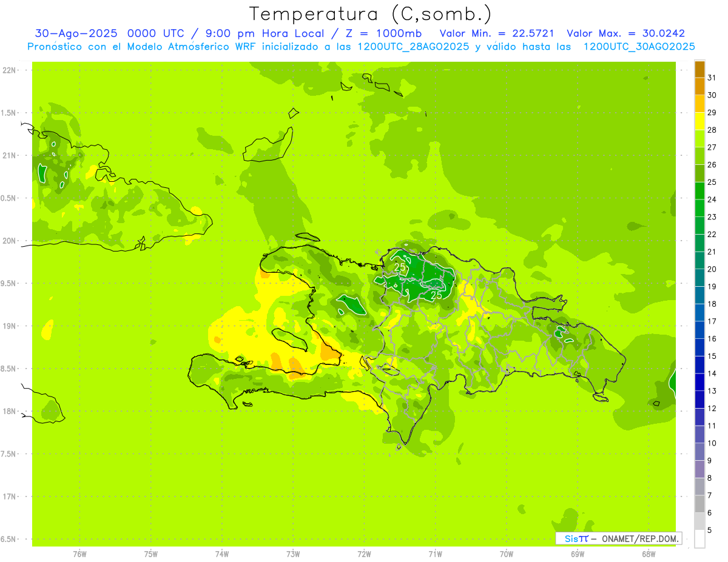
Task: Click the teal legend swatch between 19 and 20
Action: (699, 278)
